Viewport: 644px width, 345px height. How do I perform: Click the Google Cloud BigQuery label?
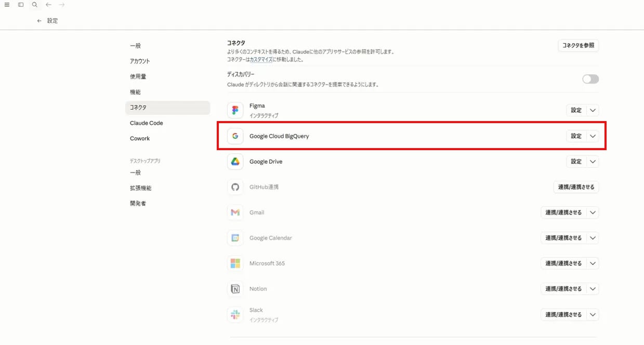click(x=279, y=136)
